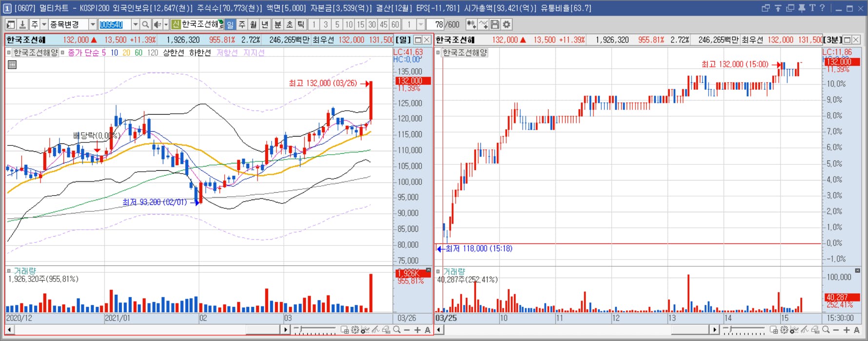Screen dimensions: 868x341
Task: Click the bar count field showing 78
Action: 436,24
